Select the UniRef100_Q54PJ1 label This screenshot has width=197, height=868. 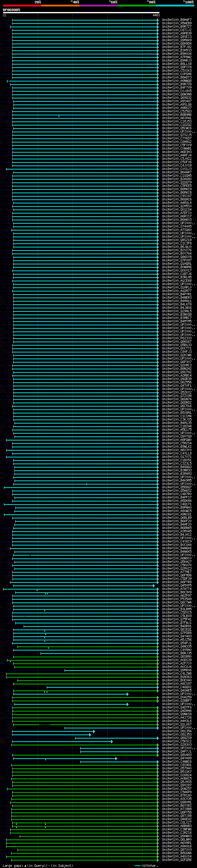(x=176, y=643)
